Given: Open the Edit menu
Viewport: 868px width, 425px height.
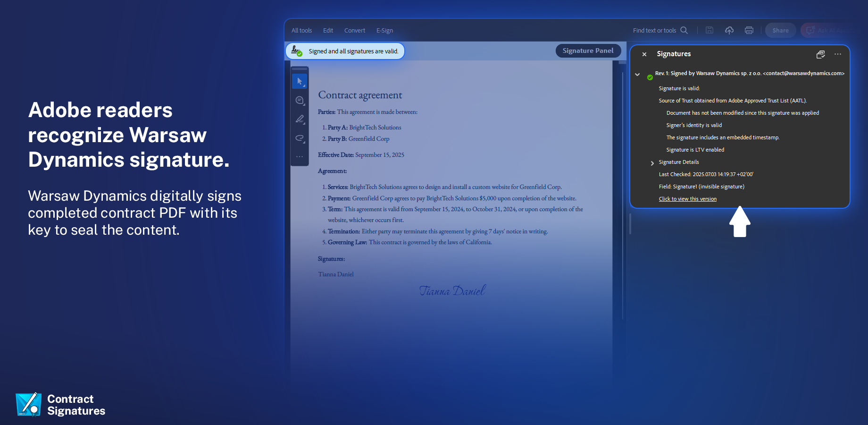Looking at the screenshot, I should 328,30.
